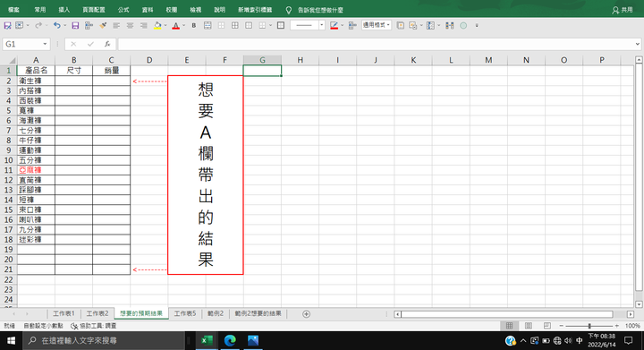644x350 pixels.
Task: Open the font color dropdown arrow
Action: 183,25
